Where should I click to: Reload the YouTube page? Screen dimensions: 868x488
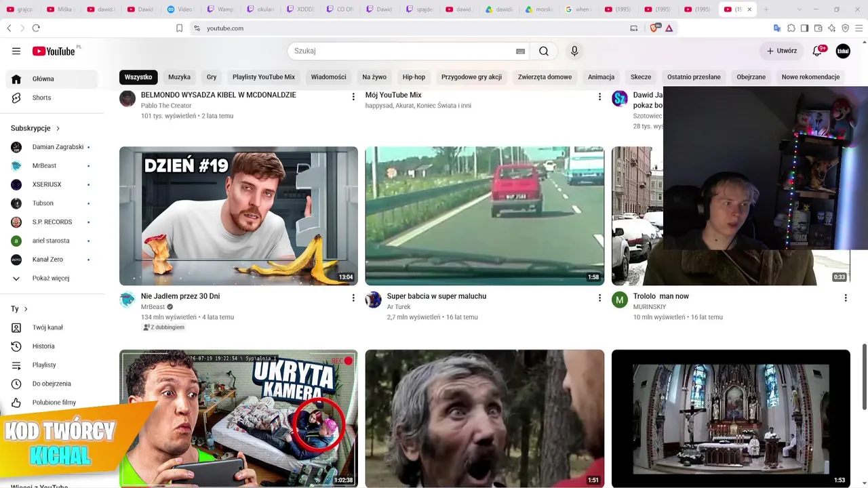[36, 28]
